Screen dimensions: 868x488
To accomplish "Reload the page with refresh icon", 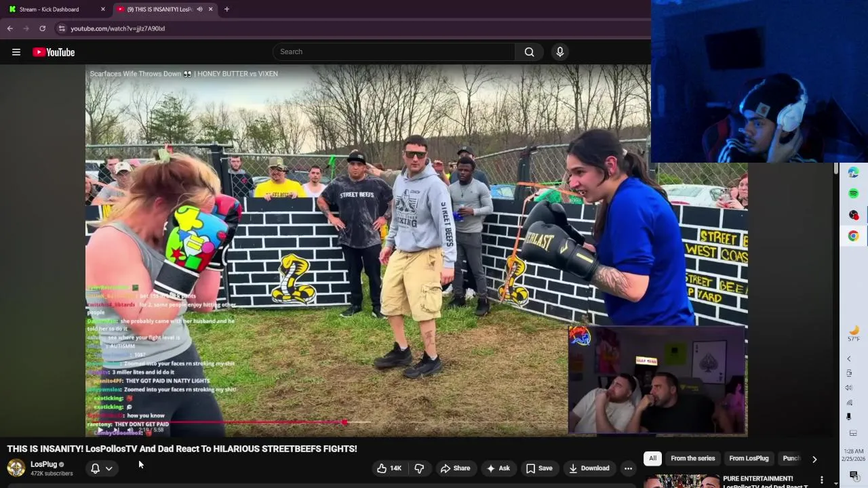I will point(42,28).
